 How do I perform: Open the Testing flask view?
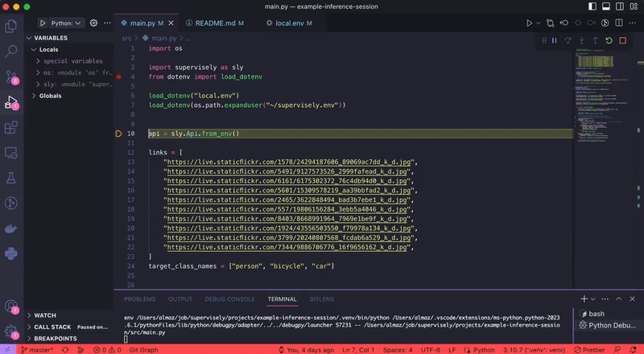coord(11,179)
